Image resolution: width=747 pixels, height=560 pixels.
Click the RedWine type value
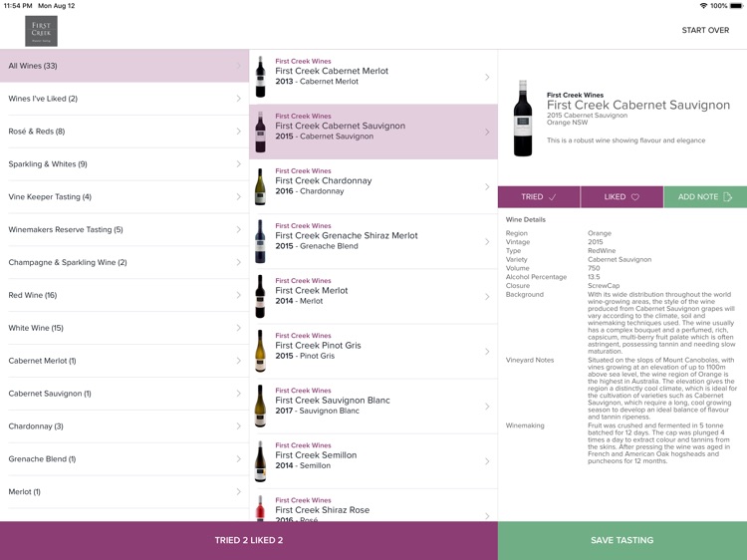click(602, 251)
